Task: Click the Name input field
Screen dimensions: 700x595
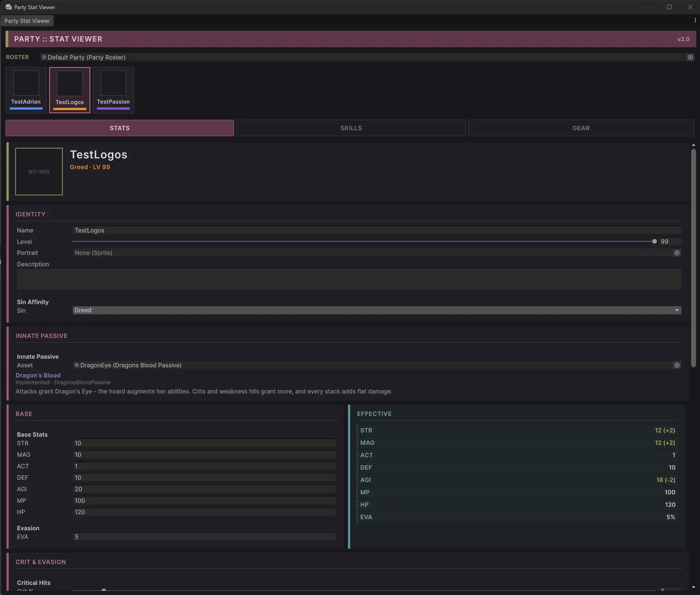Action: [x=377, y=230]
